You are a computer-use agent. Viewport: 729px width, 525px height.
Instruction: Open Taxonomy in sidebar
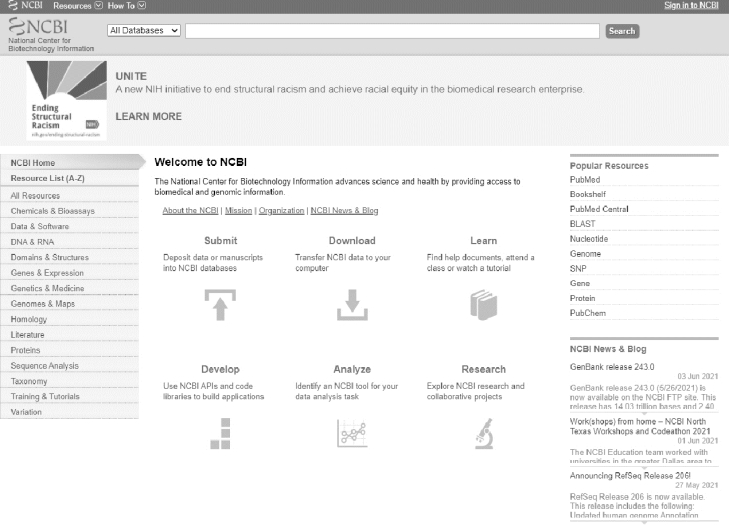click(x=70, y=381)
